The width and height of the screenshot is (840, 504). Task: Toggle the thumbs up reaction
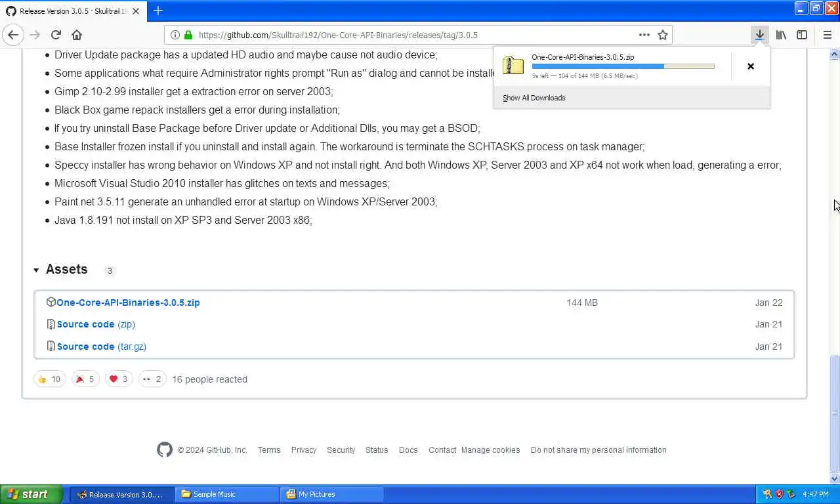50,379
